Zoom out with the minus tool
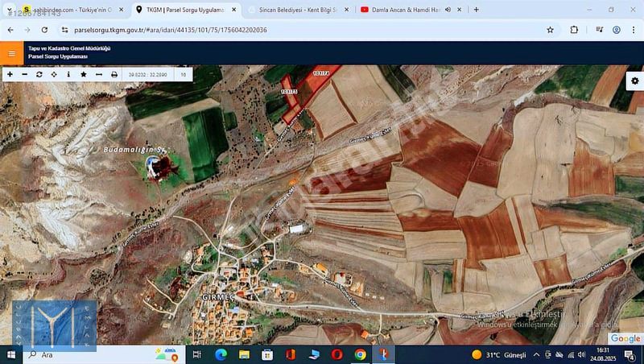644x364 pixels. point(24,74)
